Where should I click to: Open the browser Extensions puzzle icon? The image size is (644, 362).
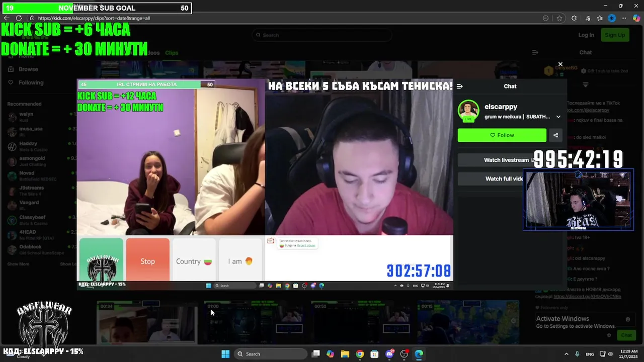coord(574,18)
